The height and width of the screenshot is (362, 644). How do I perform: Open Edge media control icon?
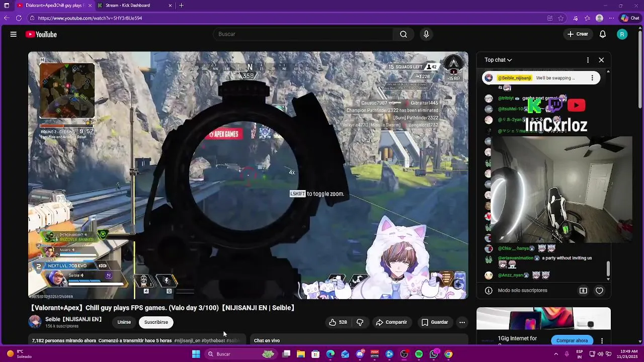coord(576,18)
